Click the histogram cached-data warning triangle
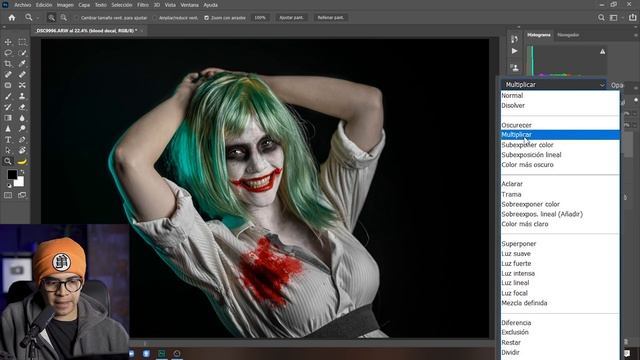Screen dimensions: 640x360 pos(602,51)
